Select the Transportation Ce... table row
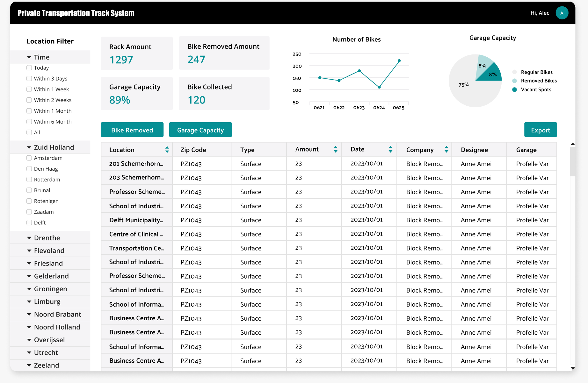Image resolution: width=588 pixels, height=383 pixels. pos(329,248)
